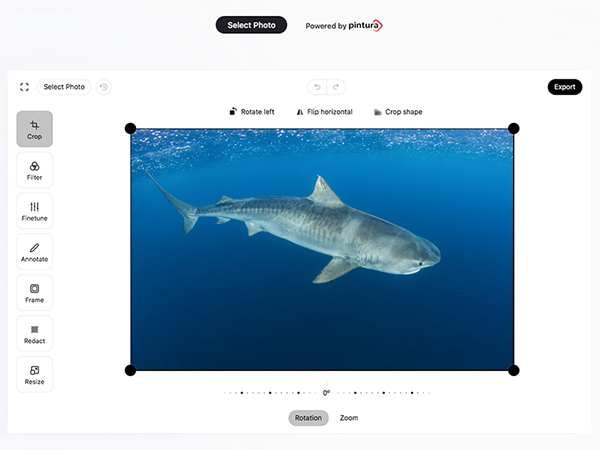Select the Annotate pencil tool
Image resolution: width=600 pixels, height=450 pixels.
point(34,252)
